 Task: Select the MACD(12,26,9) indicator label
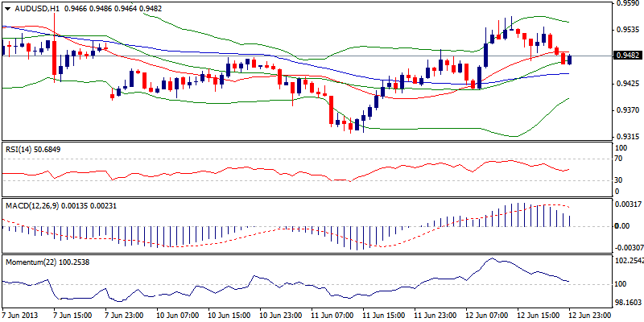click(39, 204)
